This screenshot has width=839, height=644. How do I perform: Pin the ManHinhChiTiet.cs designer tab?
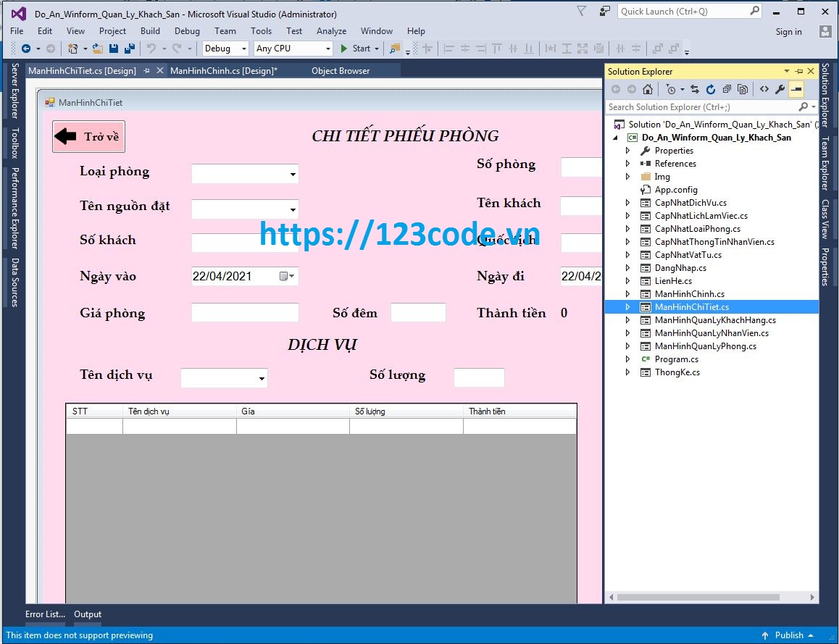[x=147, y=70]
